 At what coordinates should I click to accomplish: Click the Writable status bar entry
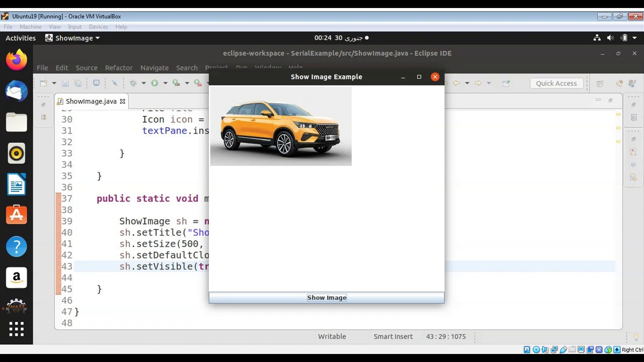pyautogui.click(x=332, y=336)
